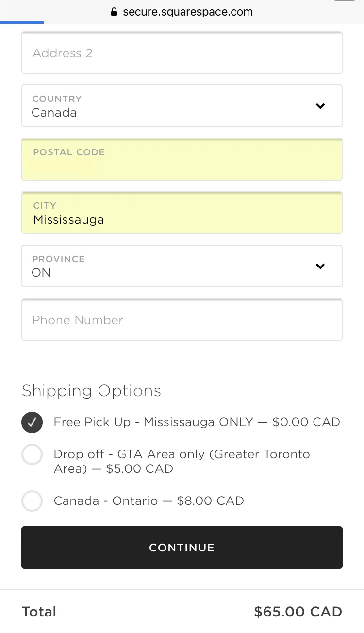Focus the Postal Code field
The width and height of the screenshot is (364, 633).
click(182, 160)
